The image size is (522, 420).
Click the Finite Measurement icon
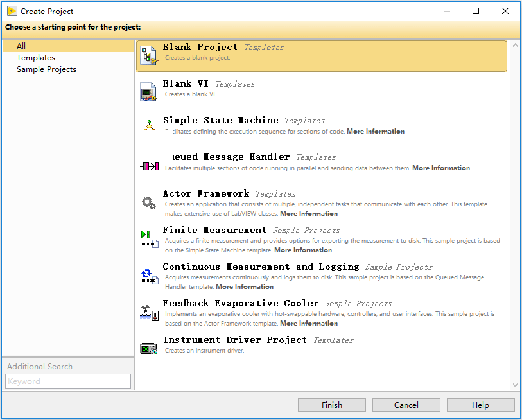click(149, 239)
